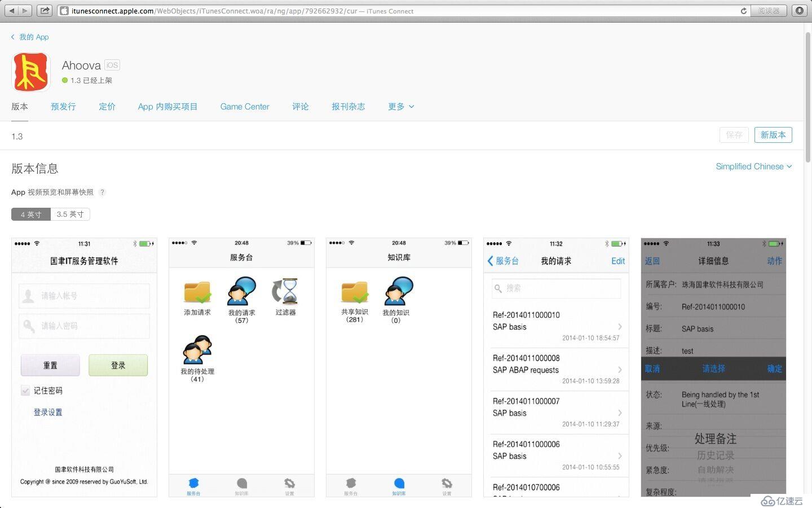Viewport: 812px width, 508px height.
Task: Click the 知识库 screenshot thumbnail title
Action: 399,257
